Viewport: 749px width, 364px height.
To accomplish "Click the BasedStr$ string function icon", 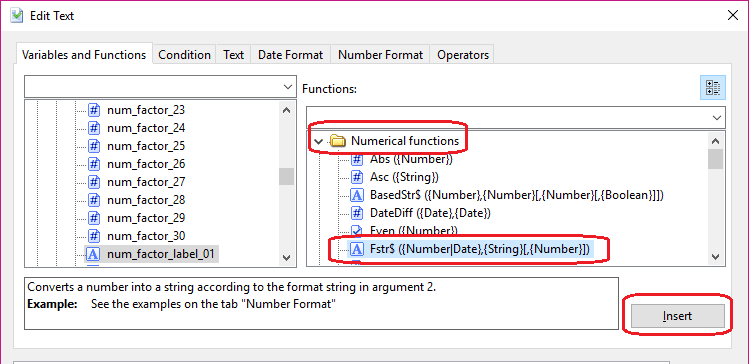I will [x=357, y=195].
